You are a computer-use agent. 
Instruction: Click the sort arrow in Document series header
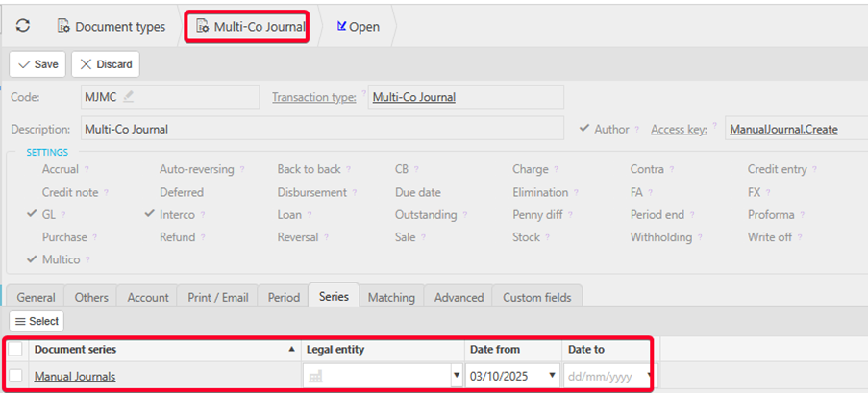point(291,350)
